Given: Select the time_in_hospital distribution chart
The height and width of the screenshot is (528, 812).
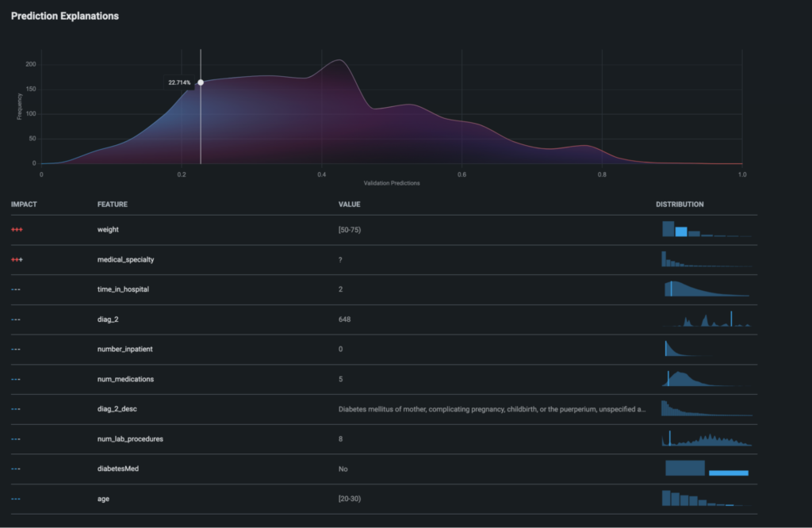Looking at the screenshot, I should [x=706, y=289].
